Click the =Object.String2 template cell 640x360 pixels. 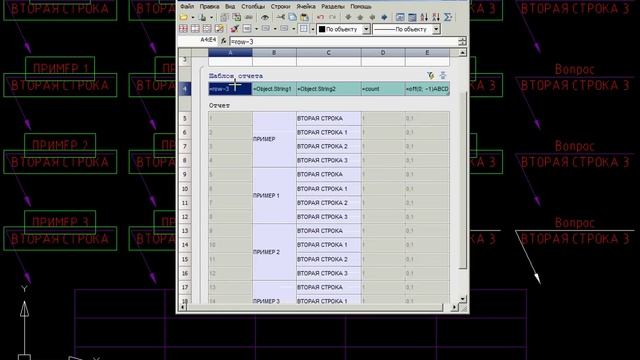tap(329, 89)
